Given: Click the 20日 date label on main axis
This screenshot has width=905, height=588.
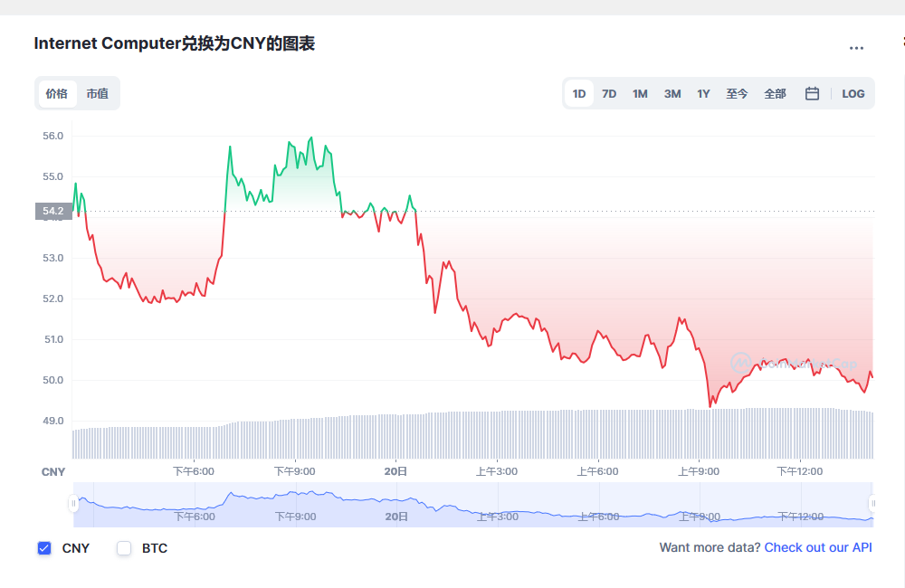Looking at the screenshot, I should pyautogui.click(x=395, y=471).
